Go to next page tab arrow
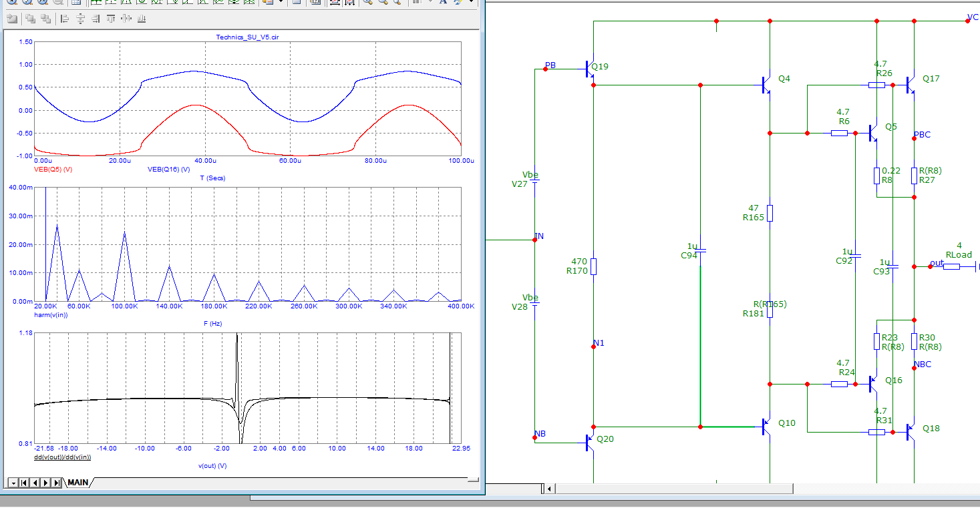The image size is (980, 508). point(45,482)
